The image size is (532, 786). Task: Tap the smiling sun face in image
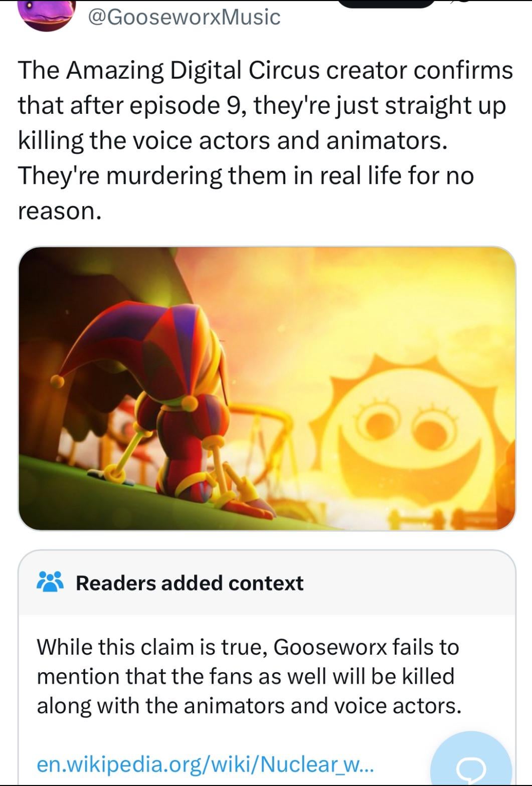coord(411,431)
